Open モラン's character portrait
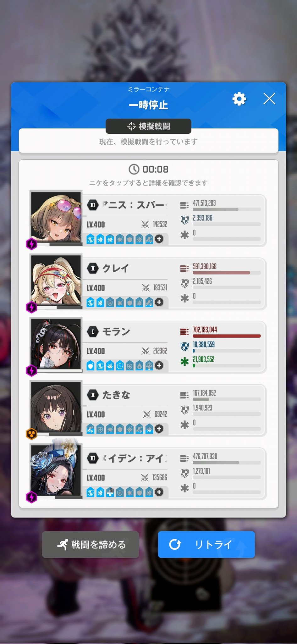This screenshot has width=297, height=644. 56,344
